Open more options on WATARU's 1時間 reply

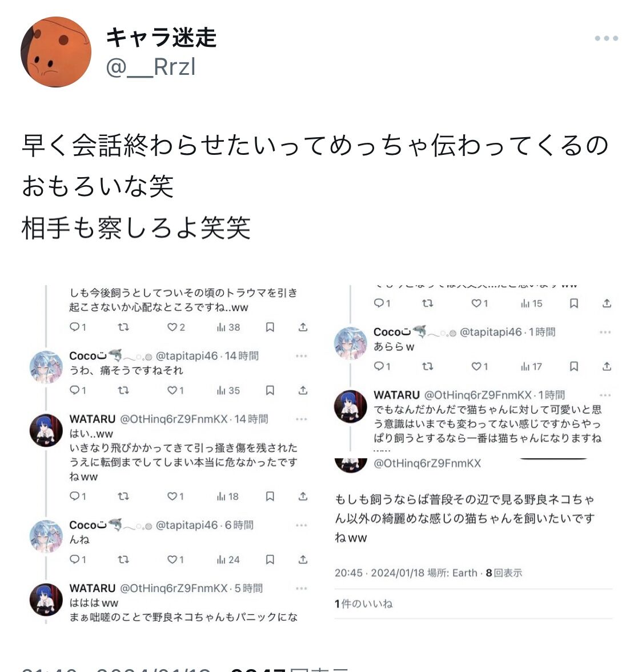coord(605,395)
